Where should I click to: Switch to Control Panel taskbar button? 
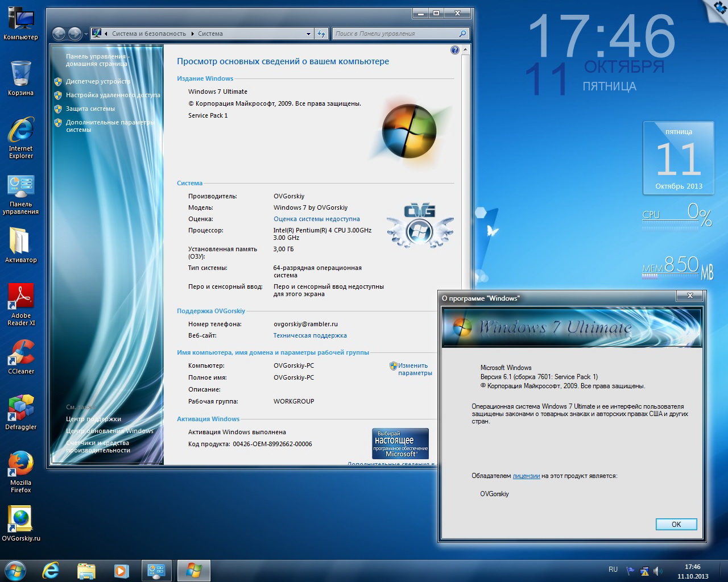coord(156,570)
